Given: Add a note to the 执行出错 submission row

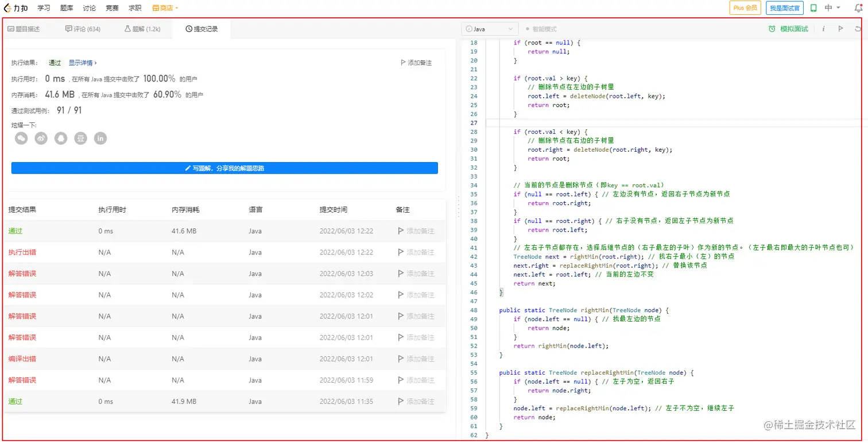Looking at the screenshot, I should (416, 252).
